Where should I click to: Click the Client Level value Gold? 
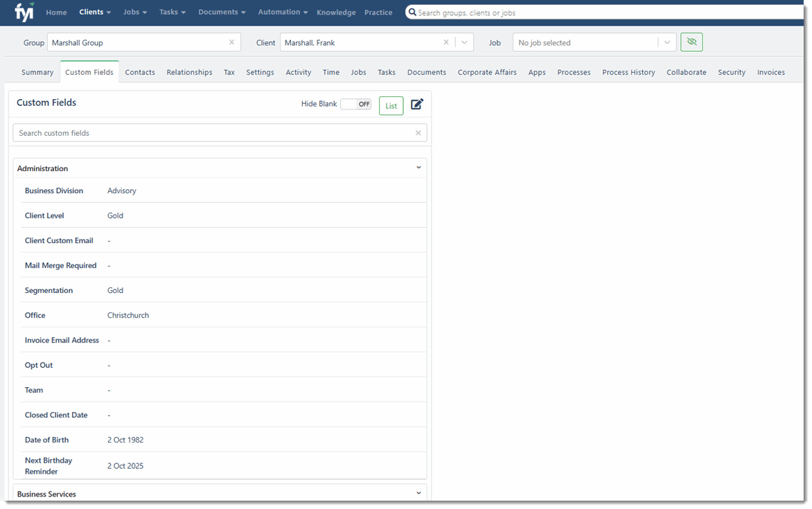point(115,215)
